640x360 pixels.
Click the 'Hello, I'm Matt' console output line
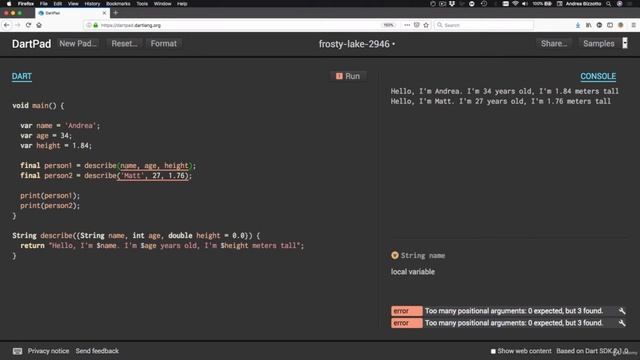click(x=501, y=101)
